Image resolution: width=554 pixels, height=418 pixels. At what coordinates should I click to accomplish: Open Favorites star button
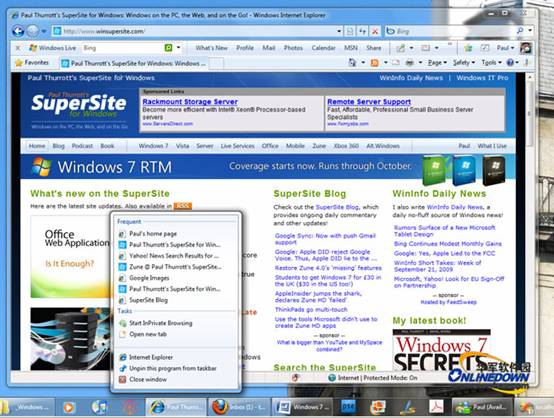click(32, 63)
